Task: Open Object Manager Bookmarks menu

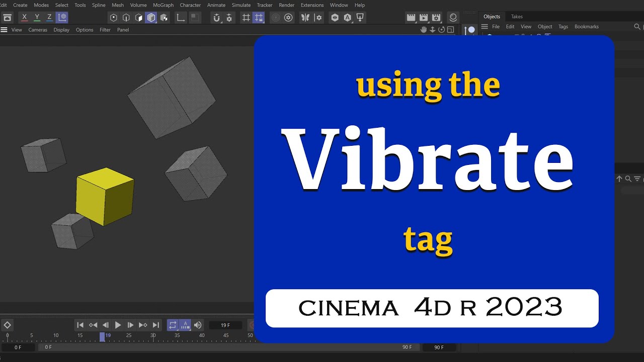Action: [587, 27]
